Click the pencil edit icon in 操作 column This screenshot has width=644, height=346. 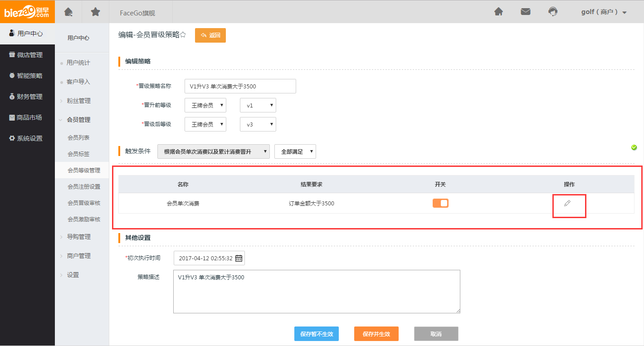pos(567,204)
